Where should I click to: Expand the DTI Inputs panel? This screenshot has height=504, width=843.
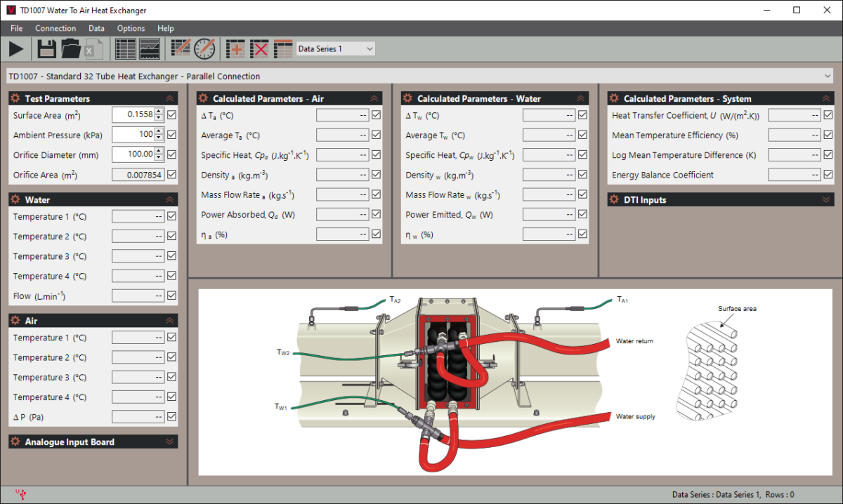(x=826, y=200)
